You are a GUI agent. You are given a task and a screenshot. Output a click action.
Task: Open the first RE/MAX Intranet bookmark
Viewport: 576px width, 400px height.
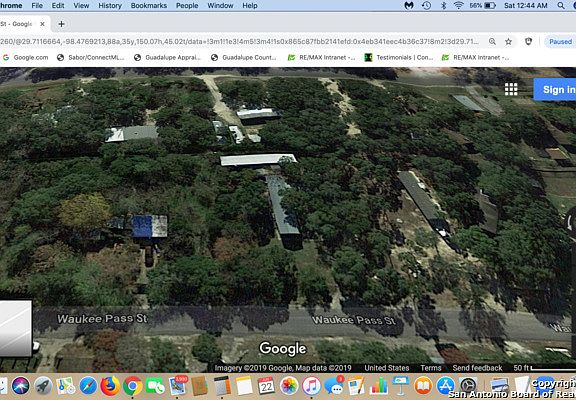[x=321, y=57]
